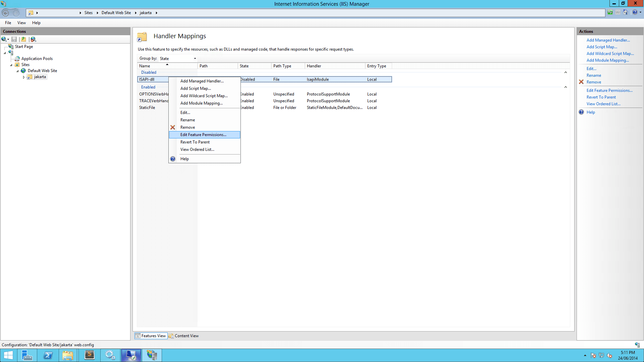Choose Edit Feature Permissions in the context menu
This screenshot has width=644, height=362.
[x=203, y=135]
